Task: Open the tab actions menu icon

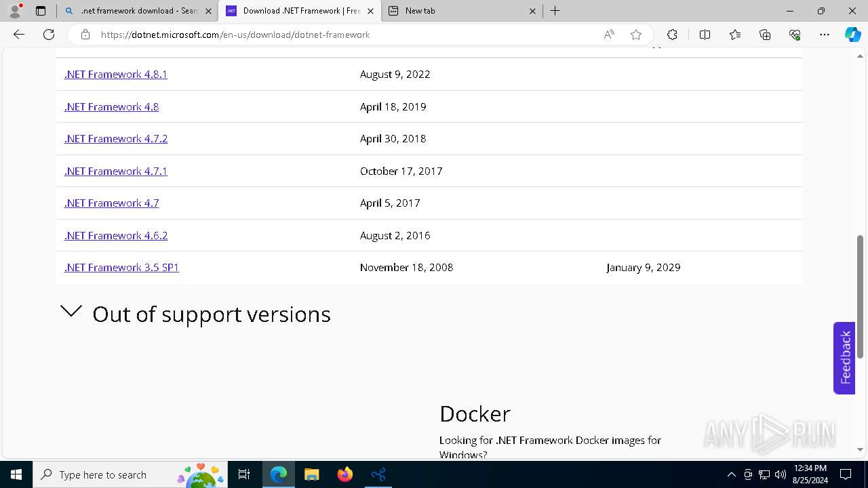Action: [41, 11]
